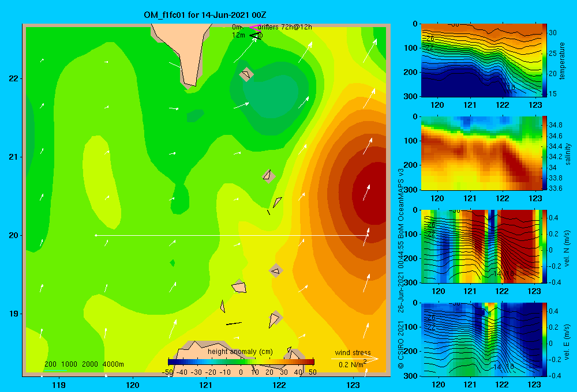Select the height anomaly color bar

coord(241,362)
